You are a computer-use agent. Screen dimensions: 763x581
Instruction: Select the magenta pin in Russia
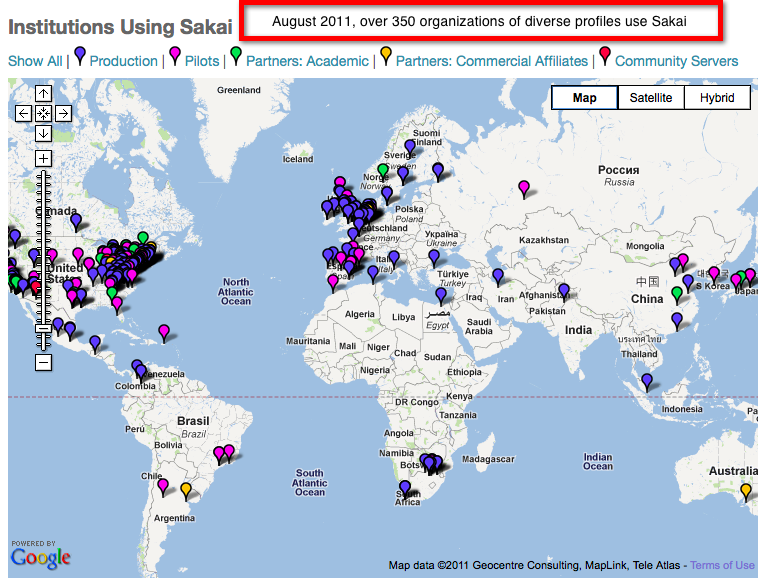(524, 188)
